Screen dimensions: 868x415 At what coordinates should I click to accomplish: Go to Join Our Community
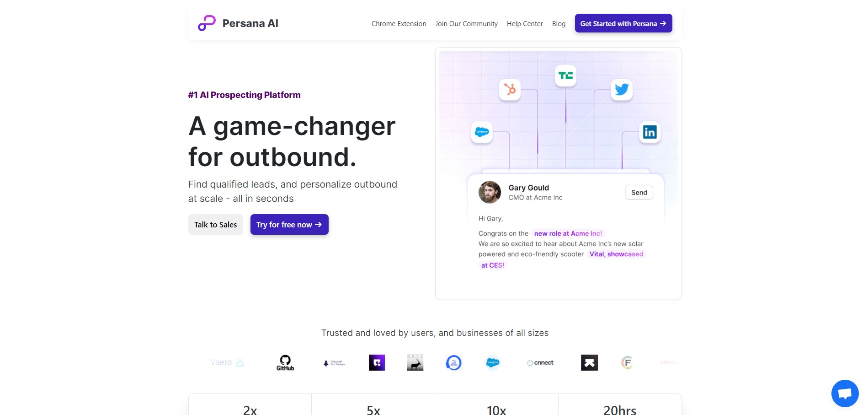(x=466, y=23)
